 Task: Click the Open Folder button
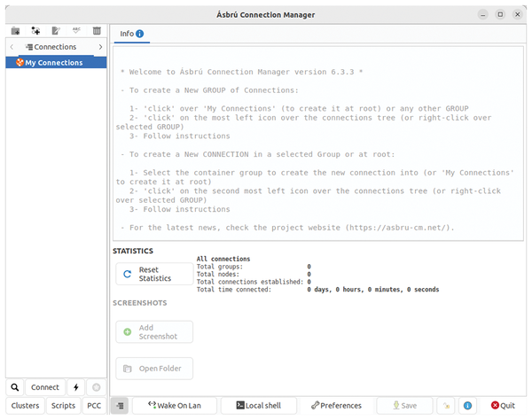(x=154, y=369)
